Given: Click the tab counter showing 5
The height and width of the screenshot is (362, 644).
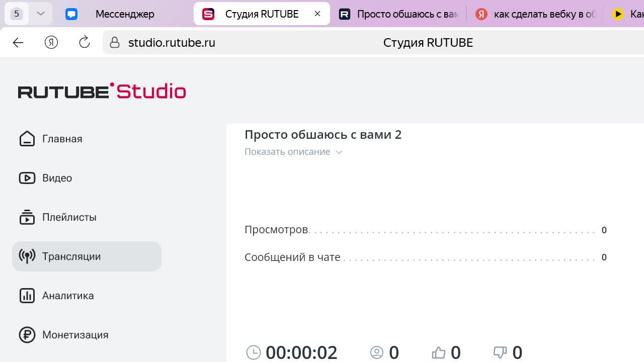Looking at the screenshot, I should click(17, 14).
